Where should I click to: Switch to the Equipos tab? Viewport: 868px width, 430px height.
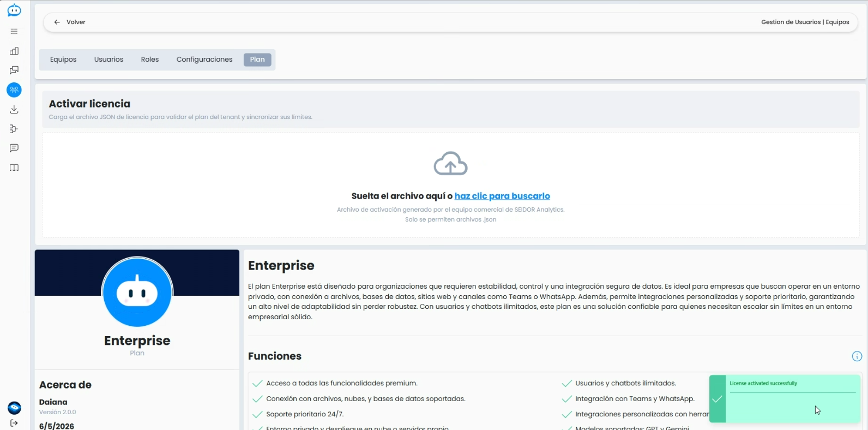click(63, 59)
